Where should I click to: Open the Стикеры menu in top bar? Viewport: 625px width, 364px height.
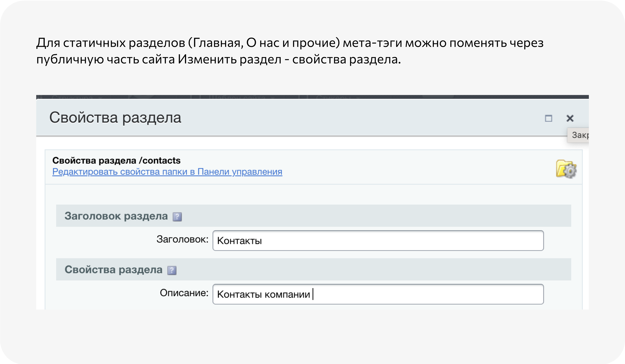coord(333,97)
